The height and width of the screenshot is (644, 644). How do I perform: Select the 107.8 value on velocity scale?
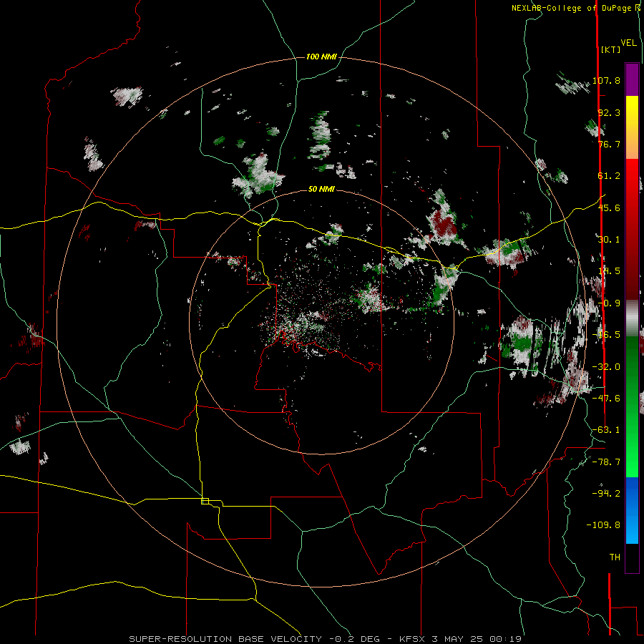606,80
